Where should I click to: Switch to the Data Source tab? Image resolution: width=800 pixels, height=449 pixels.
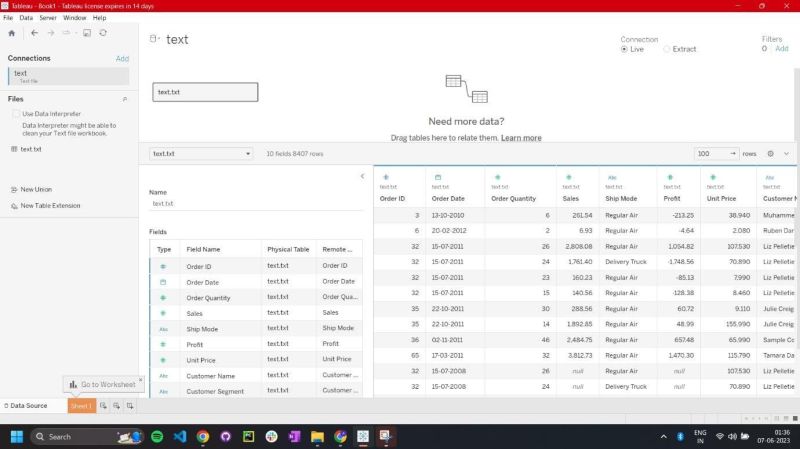coord(26,406)
